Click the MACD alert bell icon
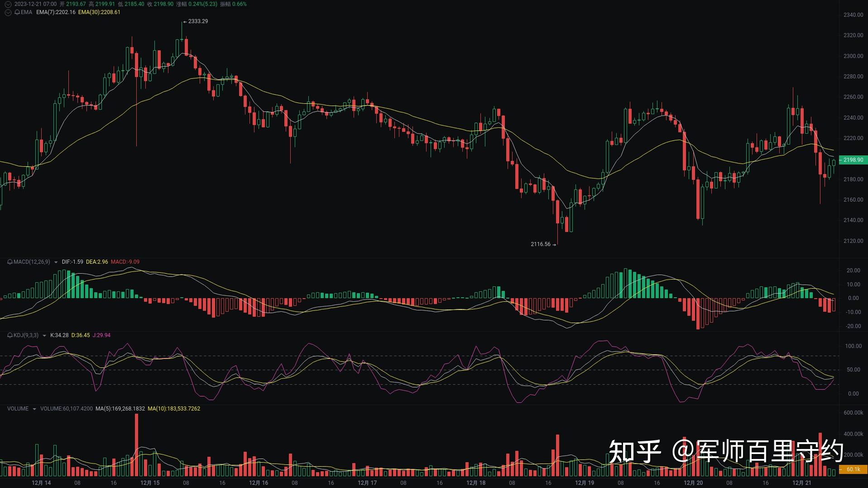 click(x=10, y=262)
